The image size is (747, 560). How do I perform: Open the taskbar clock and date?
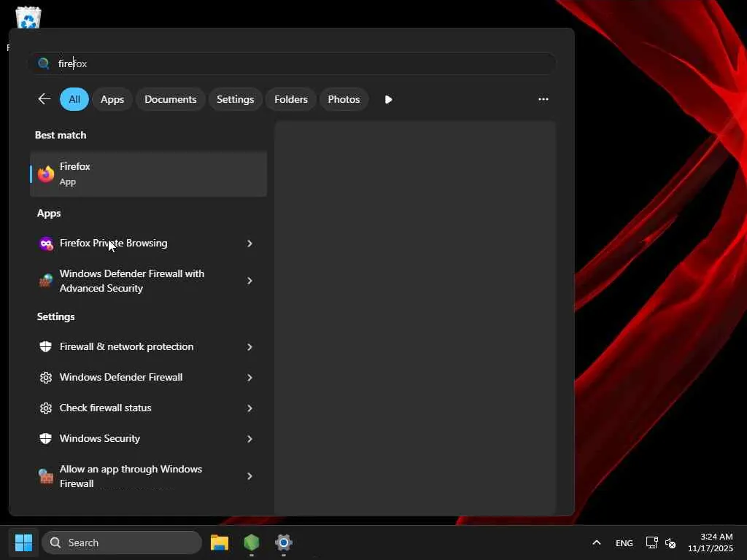pyautogui.click(x=711, y=542)
